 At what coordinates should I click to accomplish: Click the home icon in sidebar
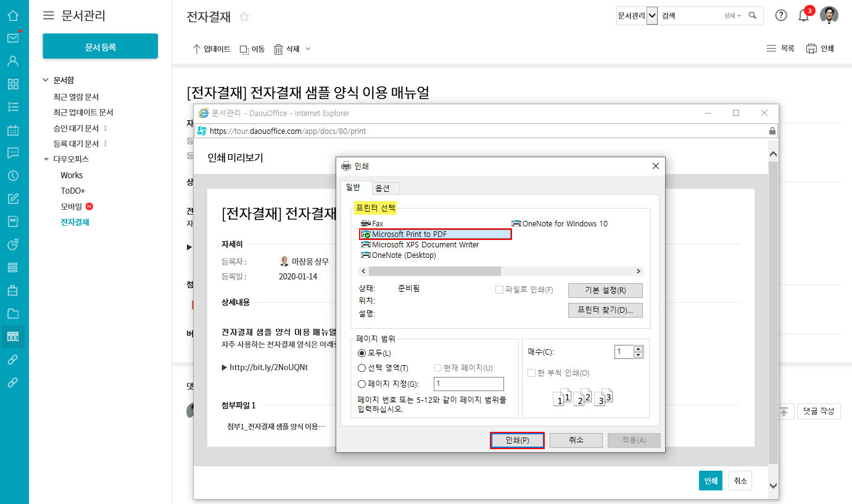click(13, 15)
